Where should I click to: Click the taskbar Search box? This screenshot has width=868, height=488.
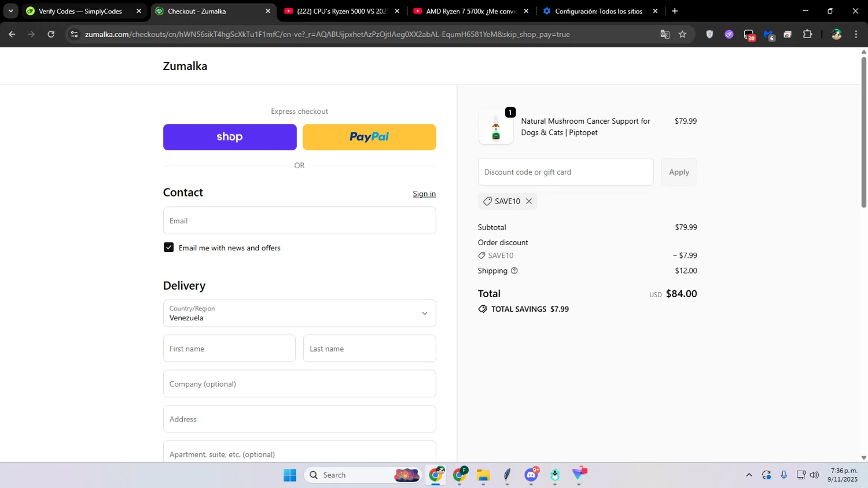click(x=362, y=475)
